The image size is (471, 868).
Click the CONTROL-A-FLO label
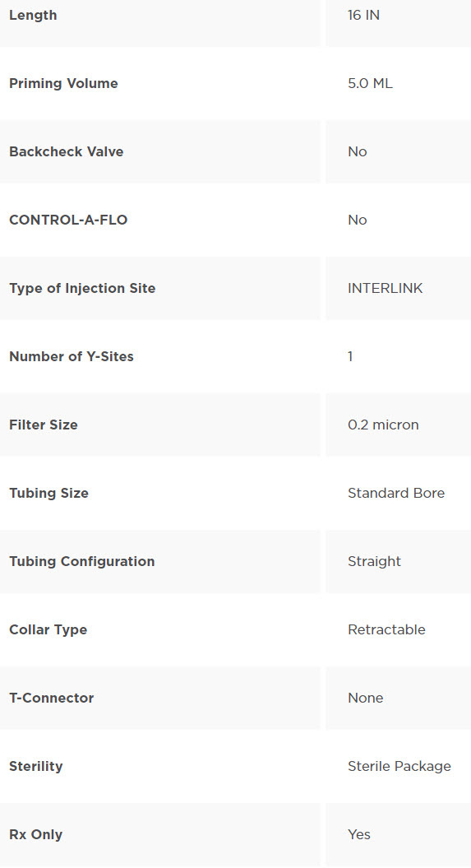point(68,220)
